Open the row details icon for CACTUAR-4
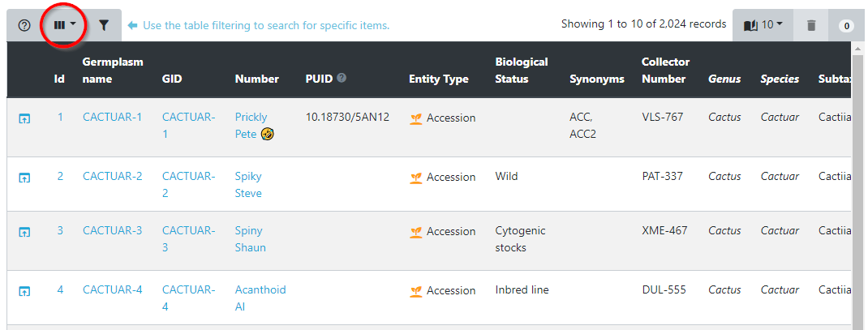 pyautogui.click(x=24, y=291)
